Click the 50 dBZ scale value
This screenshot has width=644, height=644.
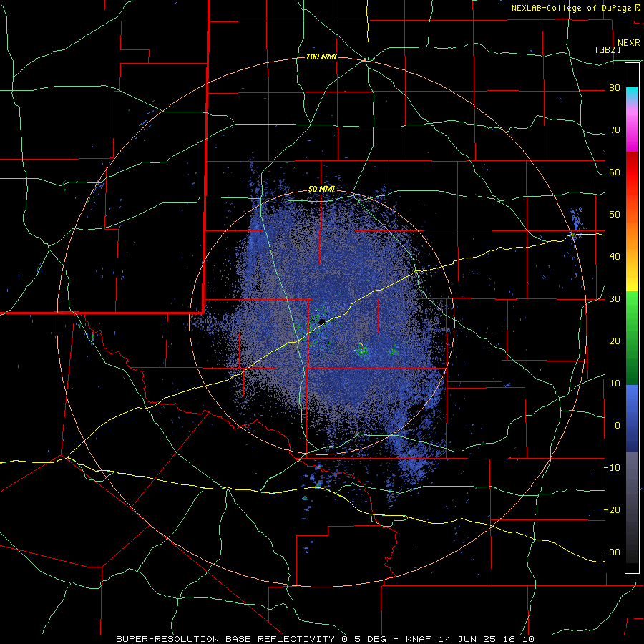pyautogui.click(x=615, y=215)
